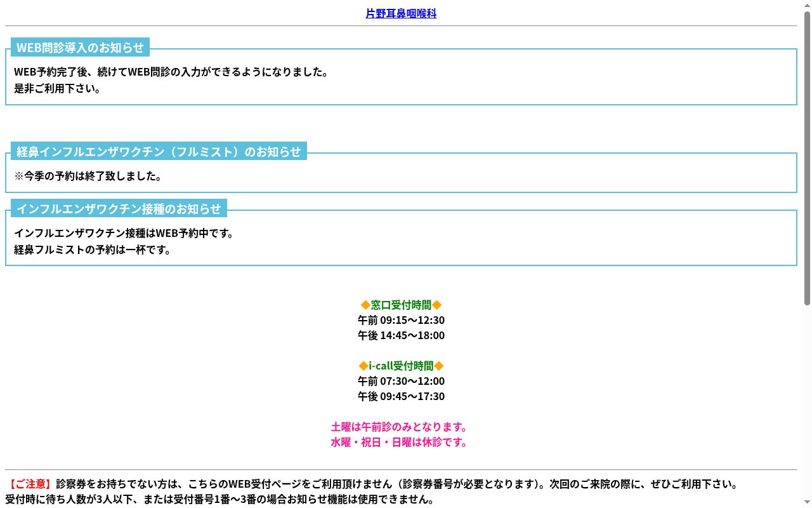Click the インフルエンザワクチン接種のお知らせ heading
Screen dimensions: 812x508
click(x=119, y=209)
